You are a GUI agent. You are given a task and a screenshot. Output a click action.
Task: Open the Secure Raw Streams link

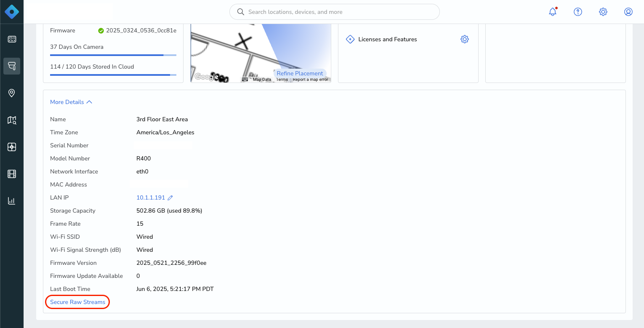[78, 302]
